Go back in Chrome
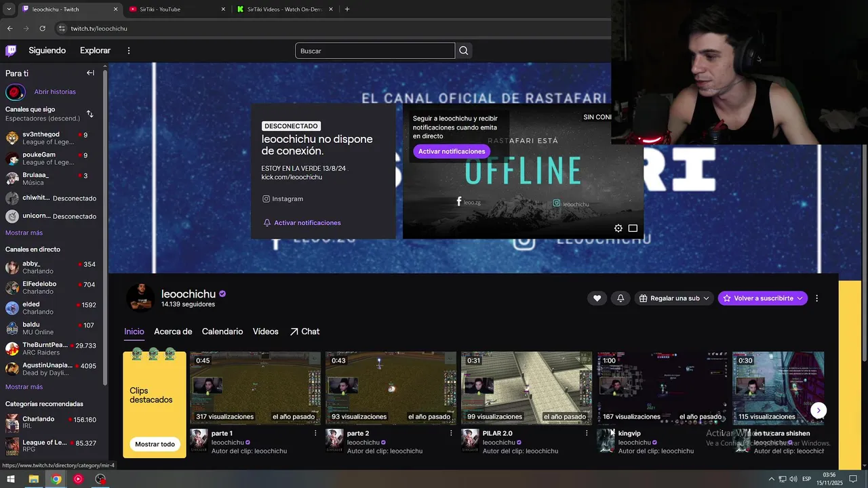868x488 pixels. click(9, 28)
